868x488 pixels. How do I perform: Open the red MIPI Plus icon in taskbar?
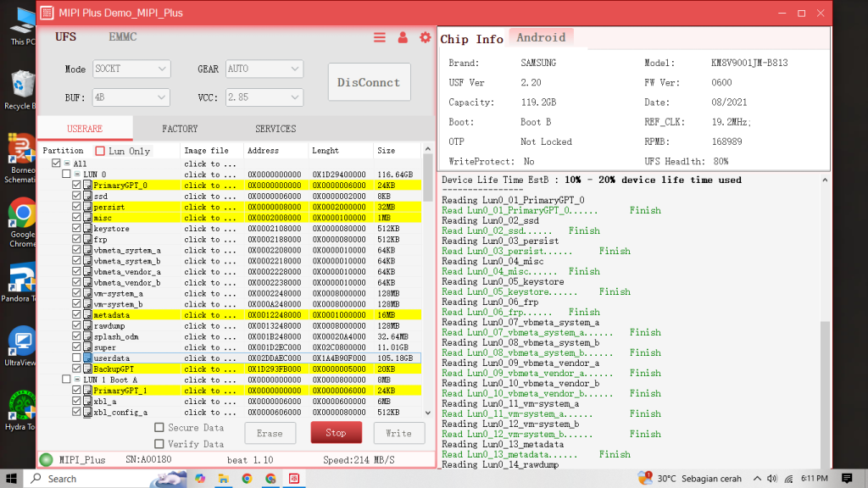[x=292, y=478]
